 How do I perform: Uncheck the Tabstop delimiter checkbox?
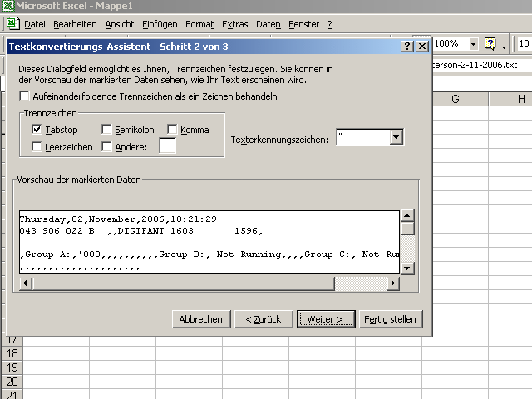(x=37, y=130)
